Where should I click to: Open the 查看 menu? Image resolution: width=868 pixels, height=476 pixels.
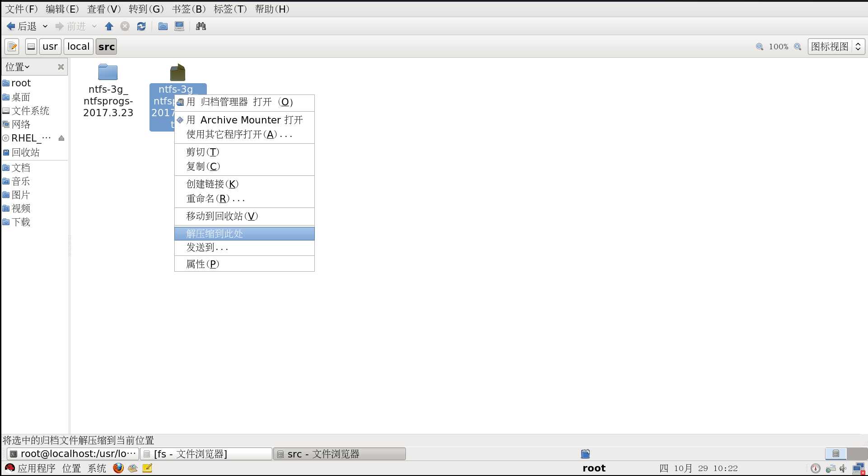point(104,9)
